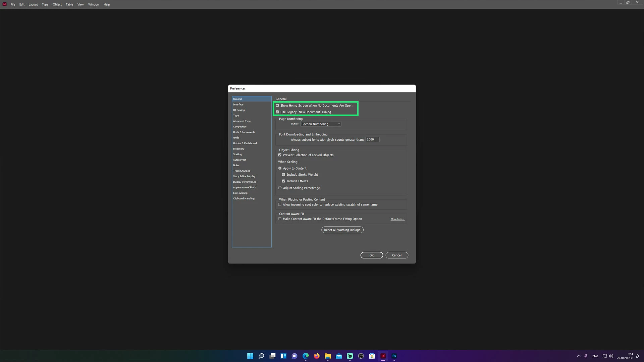Open the Layout menu
The width and height of the screenshot is (644, 362).
(x=33, y=4)
